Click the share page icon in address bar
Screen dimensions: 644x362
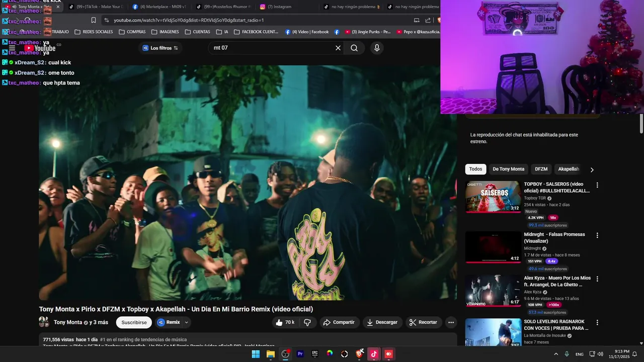[x=428, y=20]
